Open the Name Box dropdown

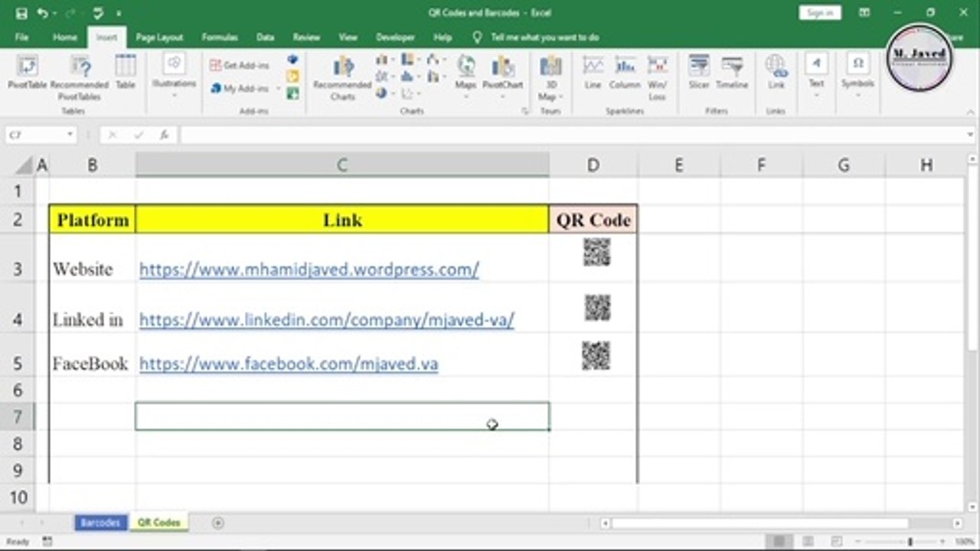tap(70, 135)
